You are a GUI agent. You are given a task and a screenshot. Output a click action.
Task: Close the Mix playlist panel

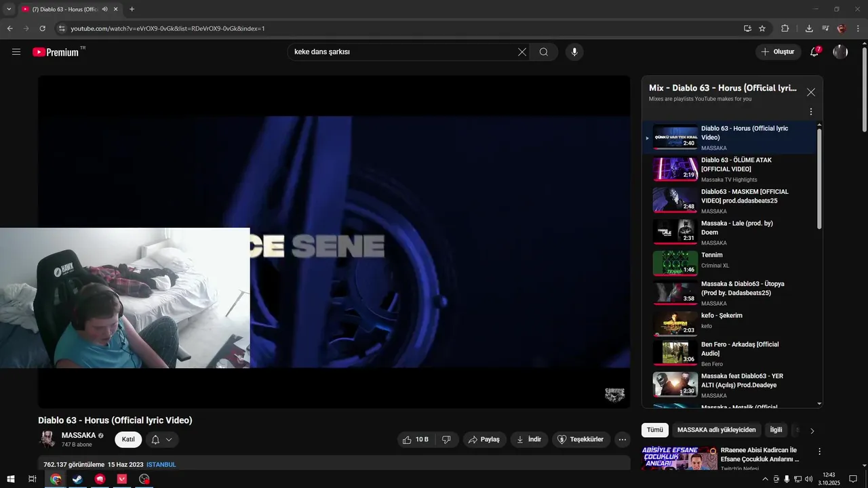[x=810, y=92]
